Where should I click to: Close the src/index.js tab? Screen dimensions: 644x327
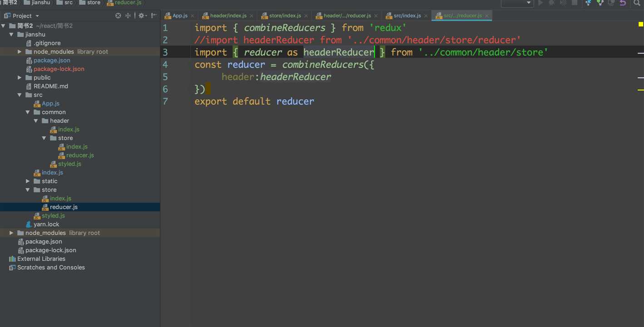(x=426, y=16)
